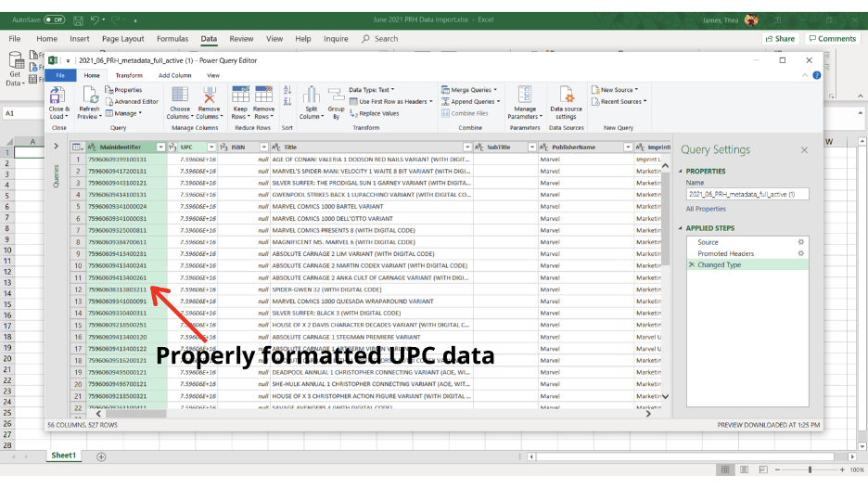The height and width of the screenshot is (488, 868).
Task: Click Merge Queries
Action: (469, 90)
